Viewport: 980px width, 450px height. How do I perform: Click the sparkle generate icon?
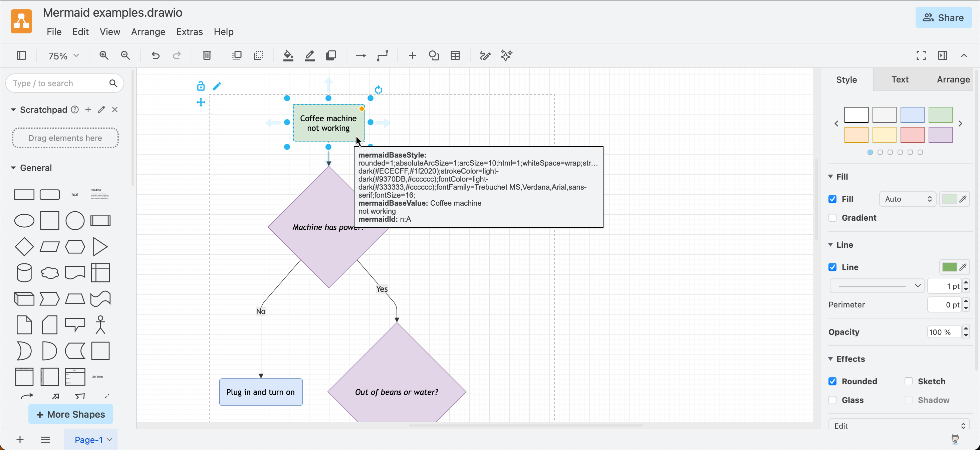(506, 55)
